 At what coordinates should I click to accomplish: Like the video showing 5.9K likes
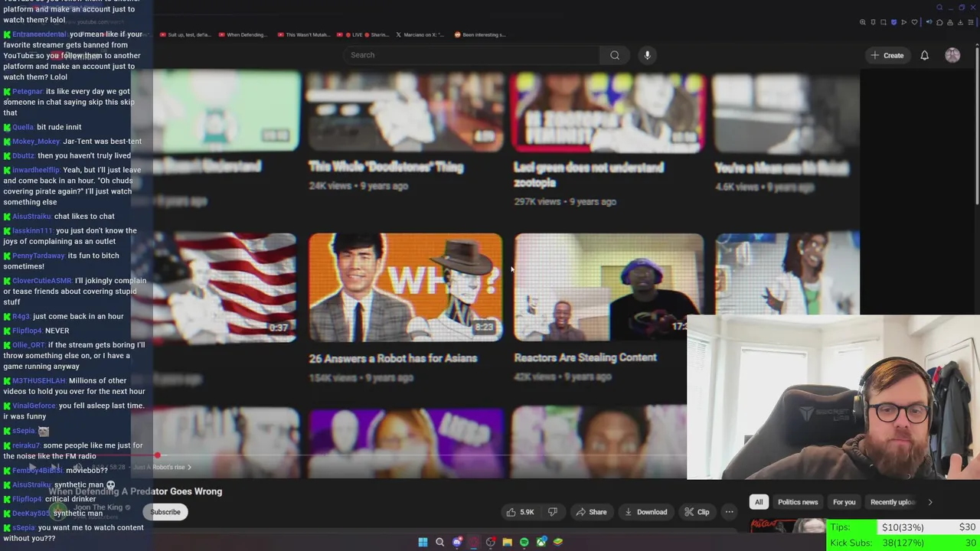pyautogui.click(x=519, y=512)
